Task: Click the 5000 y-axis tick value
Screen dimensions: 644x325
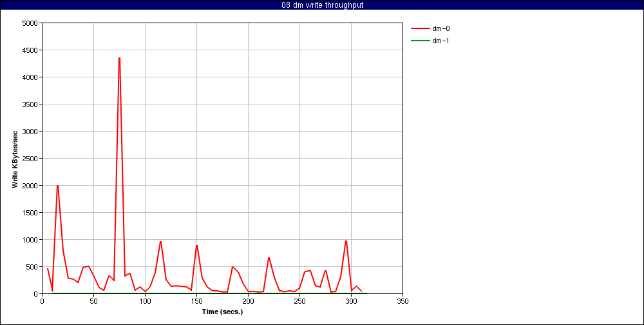Action: pyautogui.click(x=30, y=23)
